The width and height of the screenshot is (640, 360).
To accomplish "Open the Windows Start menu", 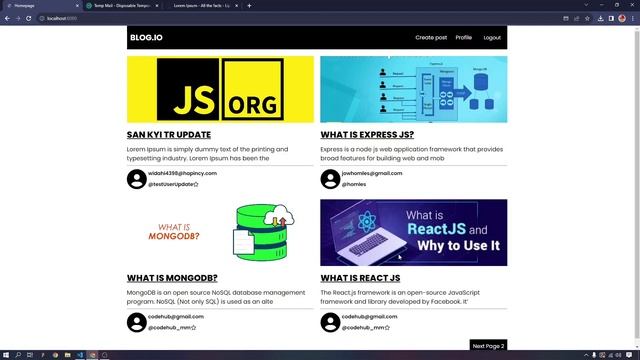I will point(6,355).
